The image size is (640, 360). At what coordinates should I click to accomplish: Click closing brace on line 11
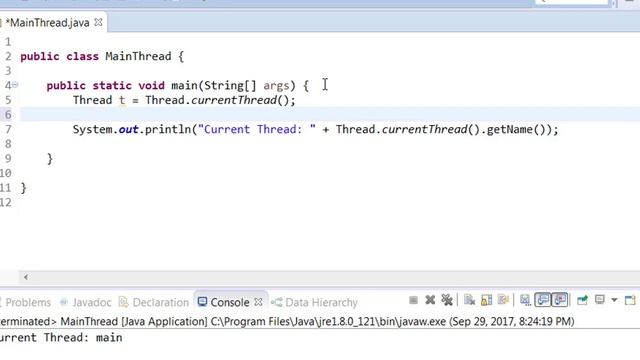[x=23, y=188]
